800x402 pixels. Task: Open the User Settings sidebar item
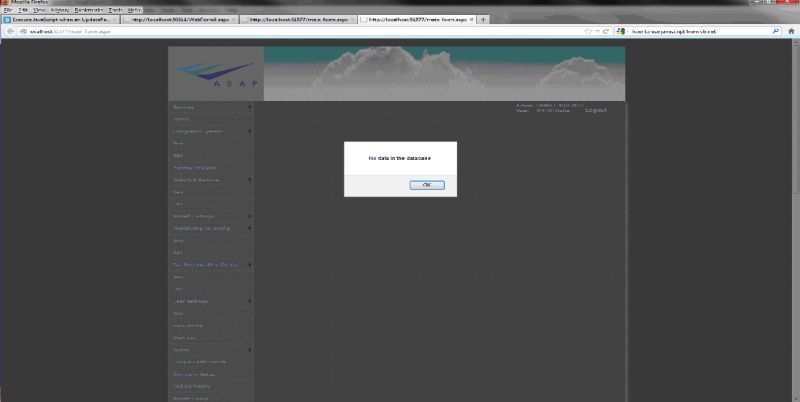pyautogui.click(x=211, y=302)
